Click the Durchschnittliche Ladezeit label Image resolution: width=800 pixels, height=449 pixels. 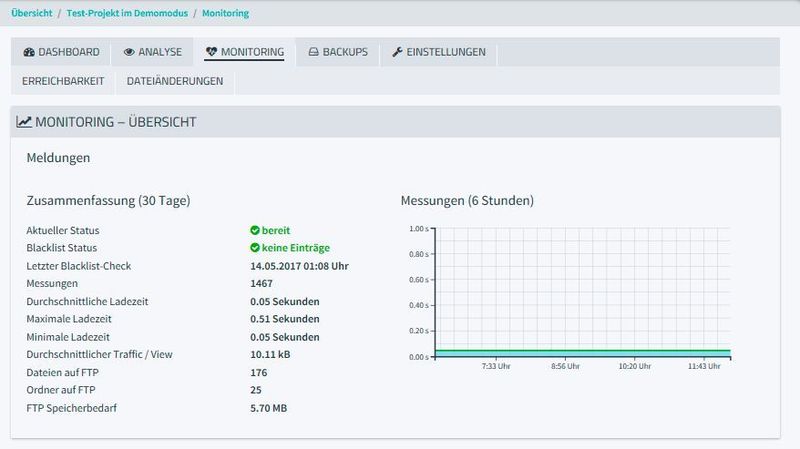87,301
